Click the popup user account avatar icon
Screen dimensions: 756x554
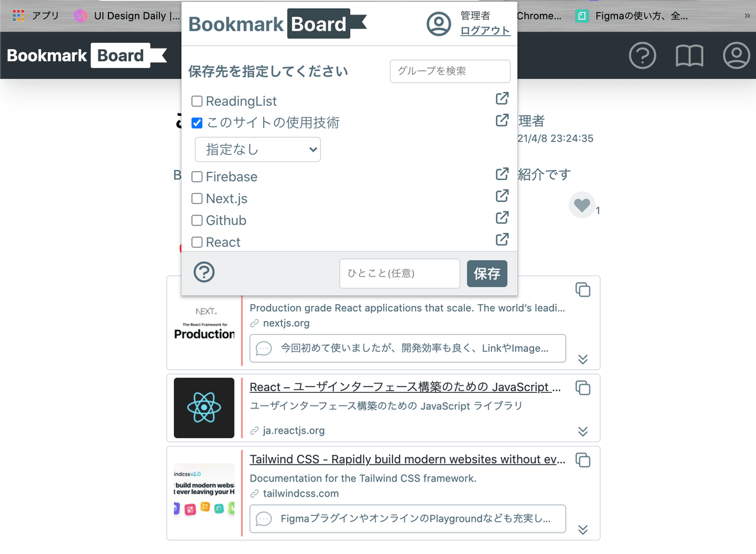point(439,24)
